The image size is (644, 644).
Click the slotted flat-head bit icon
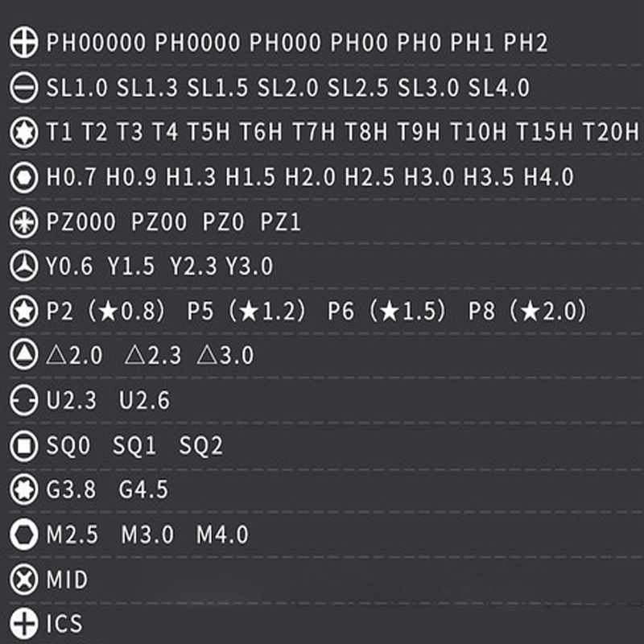point(24,88)
